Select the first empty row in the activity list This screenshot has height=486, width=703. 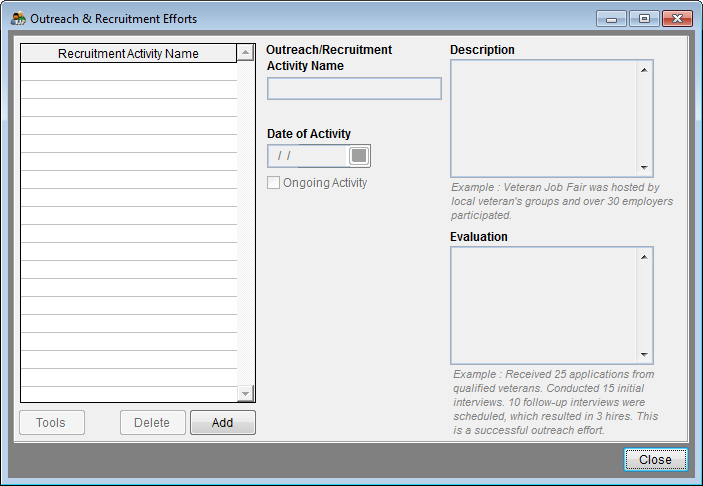pyautogui.click(x=129, y=72)
